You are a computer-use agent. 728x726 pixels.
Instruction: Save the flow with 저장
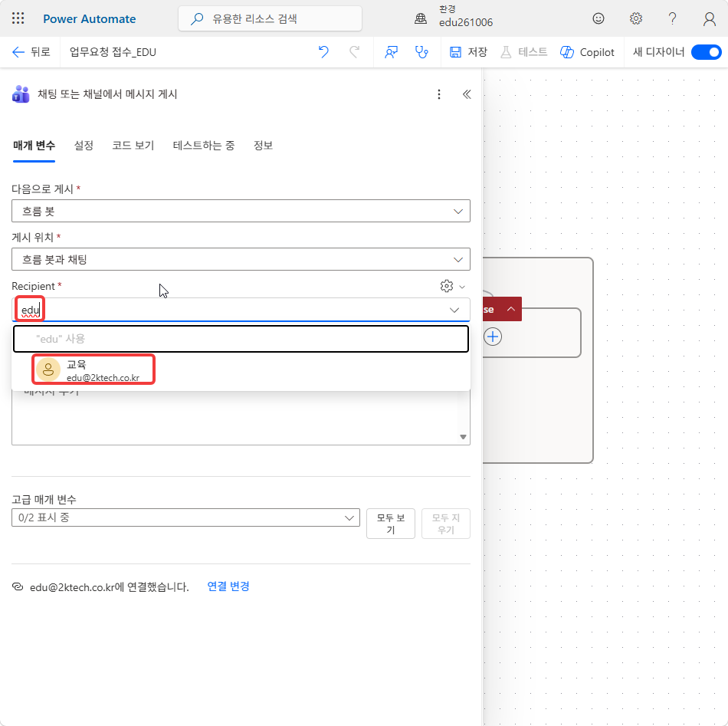(468, 52)
